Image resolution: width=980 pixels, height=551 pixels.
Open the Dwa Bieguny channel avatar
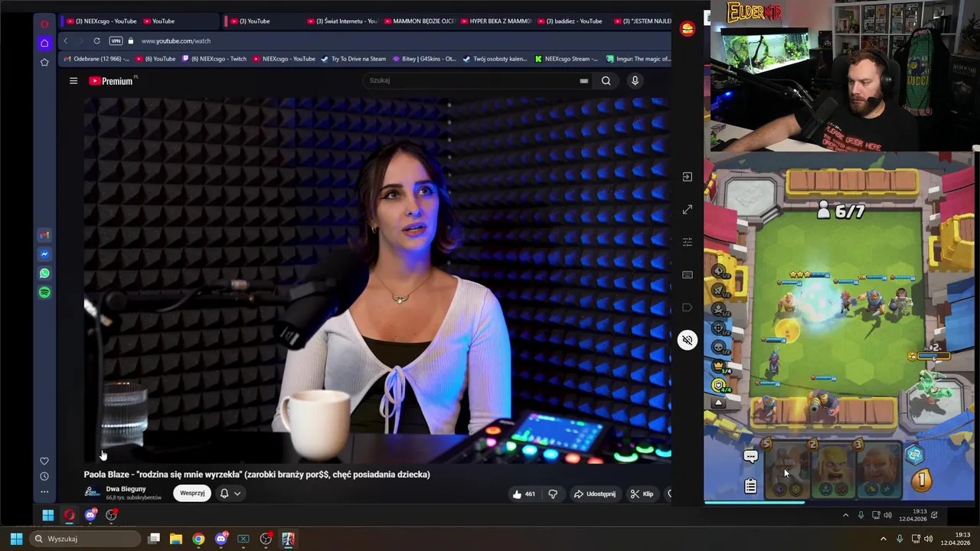pyautogui.click(x=92, y=493)
